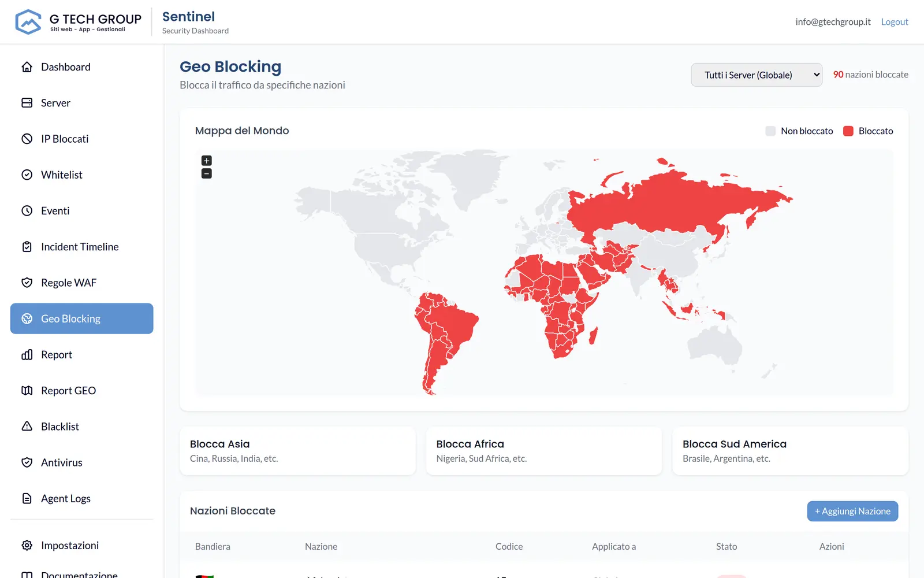Click the Applicato a column header
Viewport: 924px width, 578px height.
[x=614, y=547]
